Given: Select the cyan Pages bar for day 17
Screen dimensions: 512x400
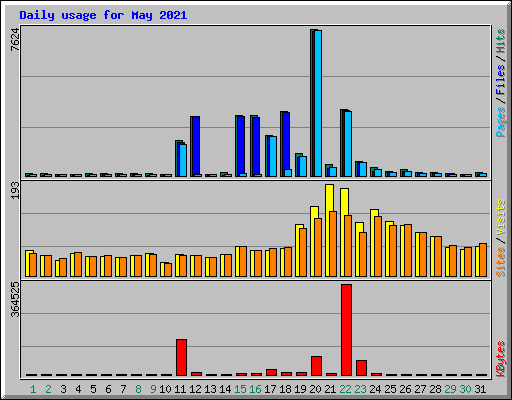Looking at the screenshot, I should click(x=273, y=156).
